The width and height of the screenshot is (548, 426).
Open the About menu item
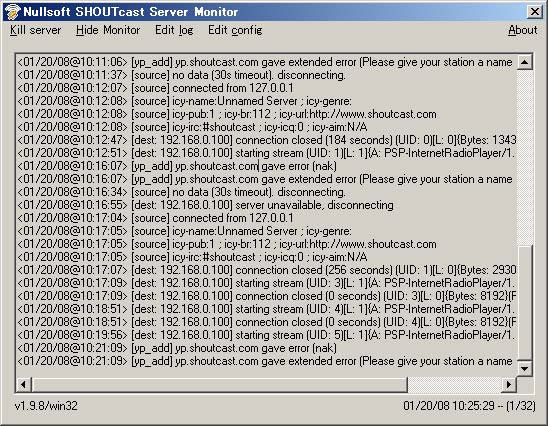pos(522,30)
